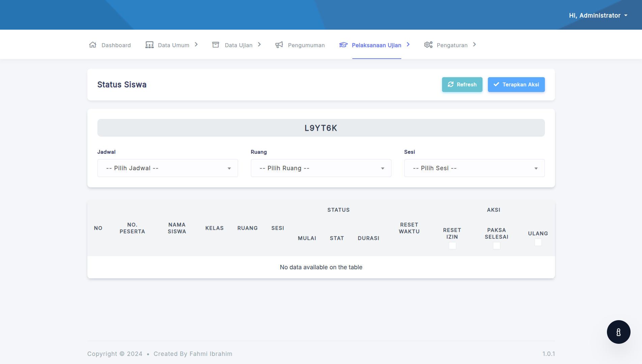This screenshot has width=642, height=364.
Task: Check the Reset Izin select-all checkbox
Action: point(452,246)
